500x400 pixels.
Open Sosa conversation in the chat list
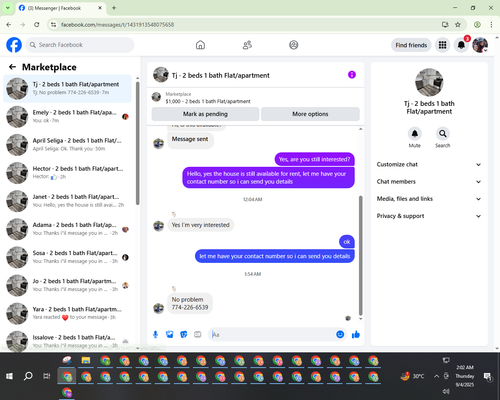(67, 257)
